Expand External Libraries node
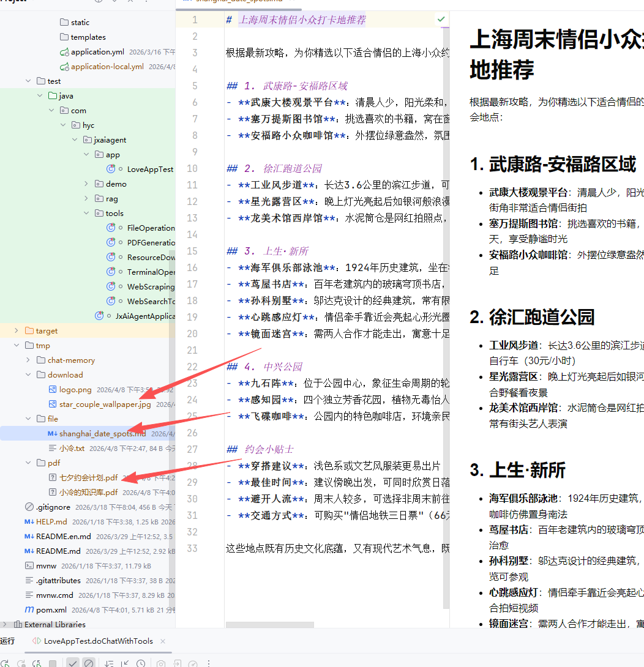 pos(5,624)
